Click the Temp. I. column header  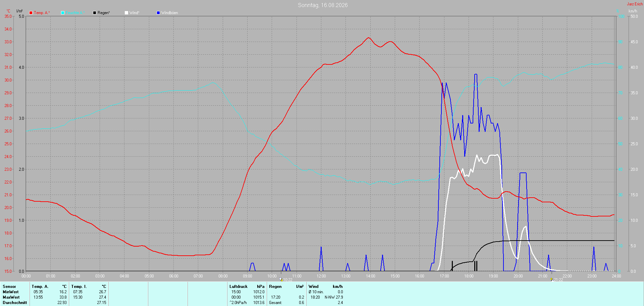point(79,287)
